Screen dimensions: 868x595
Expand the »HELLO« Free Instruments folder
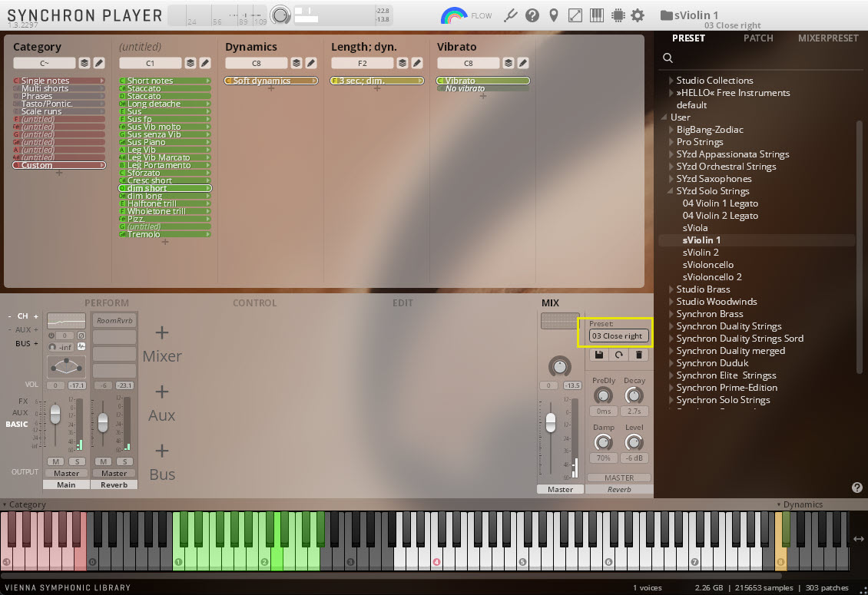(671, 93)
